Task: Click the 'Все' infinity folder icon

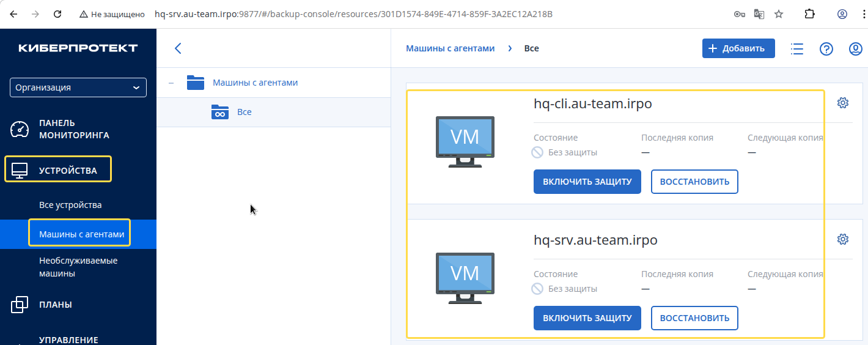Action: pos(219,112)
